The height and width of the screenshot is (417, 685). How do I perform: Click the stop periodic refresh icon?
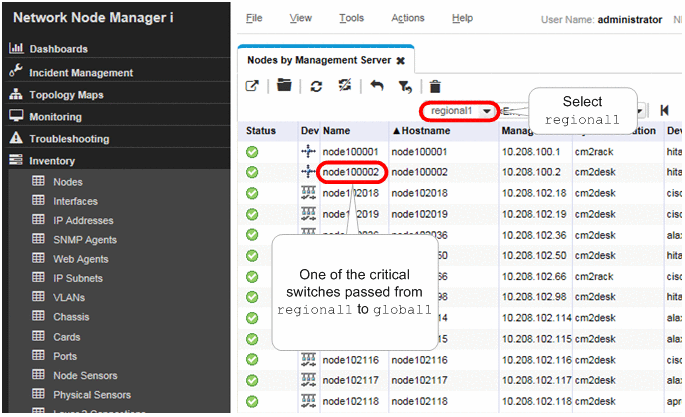[345, 87]
